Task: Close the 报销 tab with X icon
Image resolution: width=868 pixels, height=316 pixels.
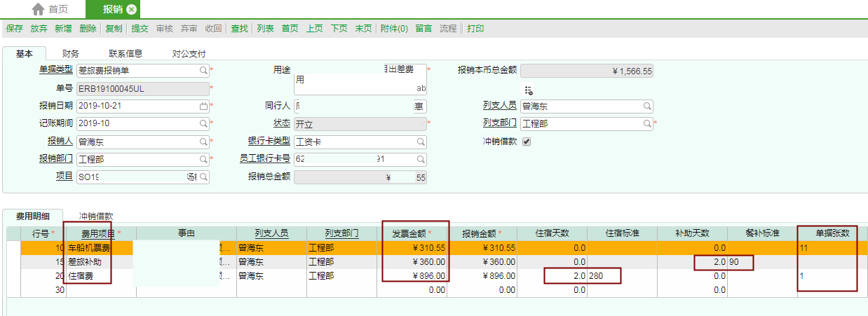Action: (131, 9)
